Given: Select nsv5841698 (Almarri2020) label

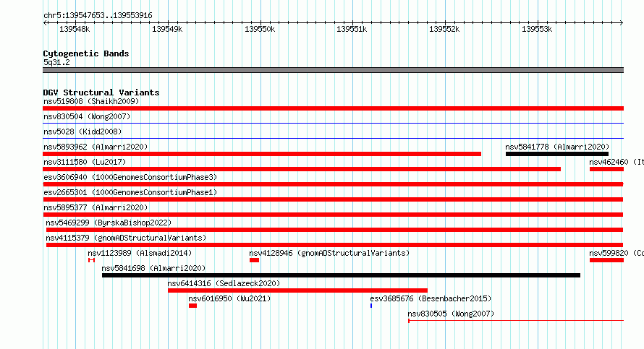Looking at the screenshot, I should coord(153,268).
